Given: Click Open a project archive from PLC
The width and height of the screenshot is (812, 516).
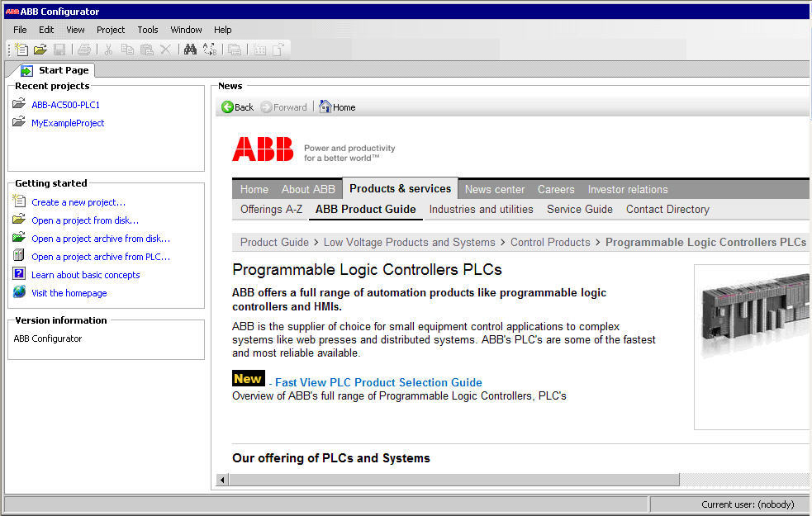Looking at the screenshot, I should (x=101, y=257).
